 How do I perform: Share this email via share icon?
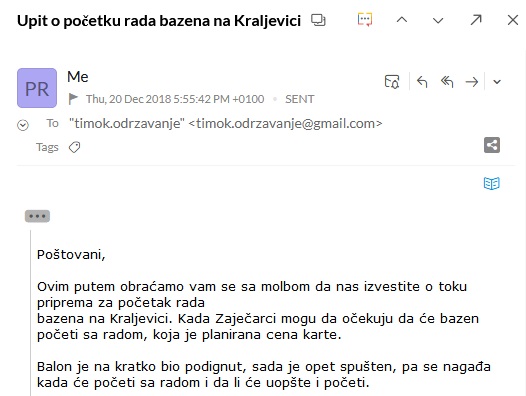(492, 145)
